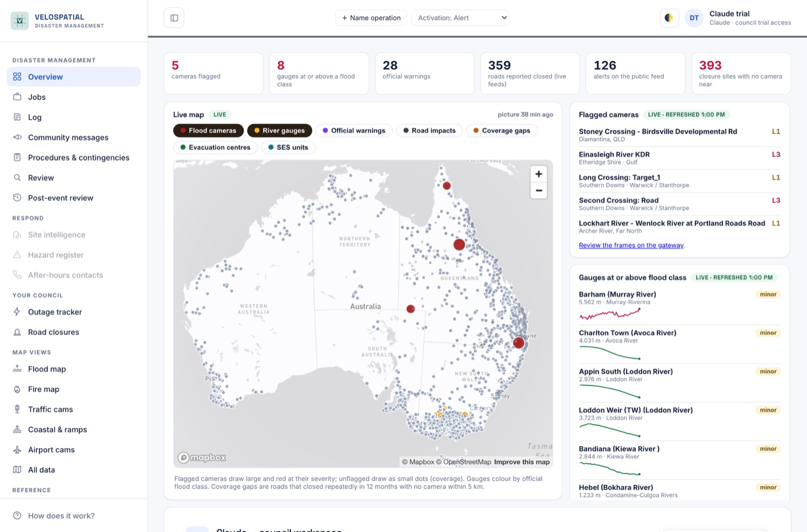The image size is (807, 532).
Task: Click the Log document icon
Action: (x=17, y=117)
